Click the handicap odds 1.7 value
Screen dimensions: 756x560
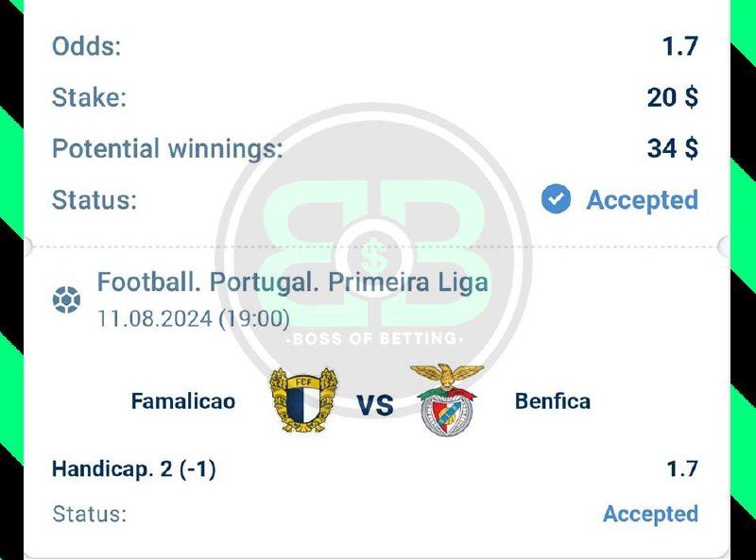coord(681,468)
